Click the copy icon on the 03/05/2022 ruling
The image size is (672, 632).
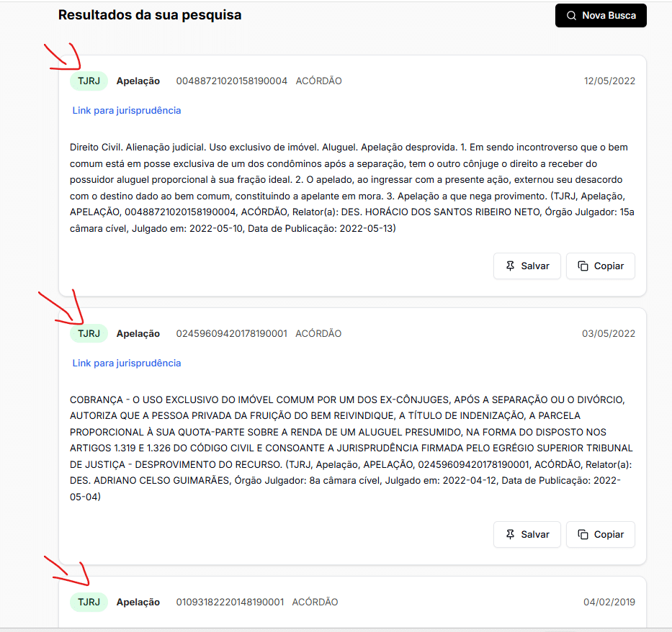[583, 535]
